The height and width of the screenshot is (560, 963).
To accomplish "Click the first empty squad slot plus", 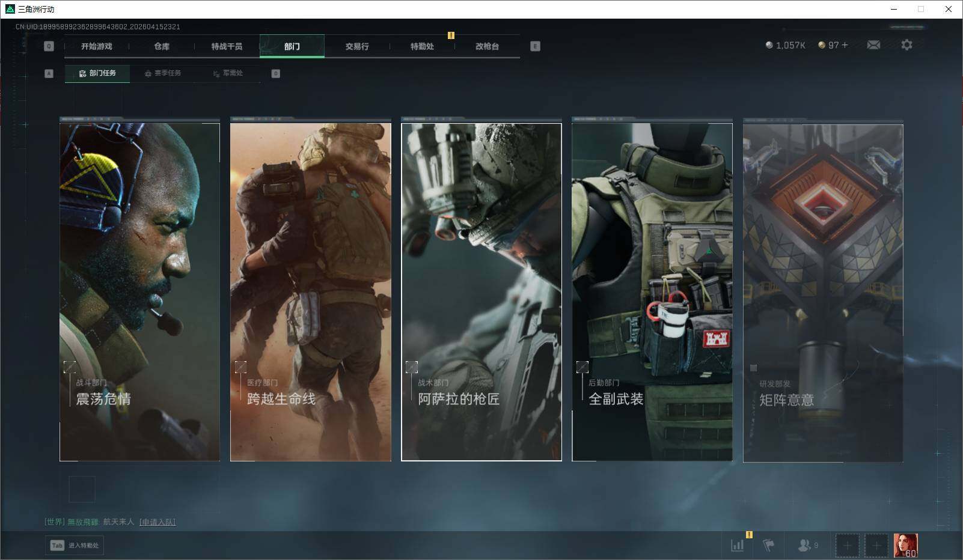I will click(x=847, y=546).
